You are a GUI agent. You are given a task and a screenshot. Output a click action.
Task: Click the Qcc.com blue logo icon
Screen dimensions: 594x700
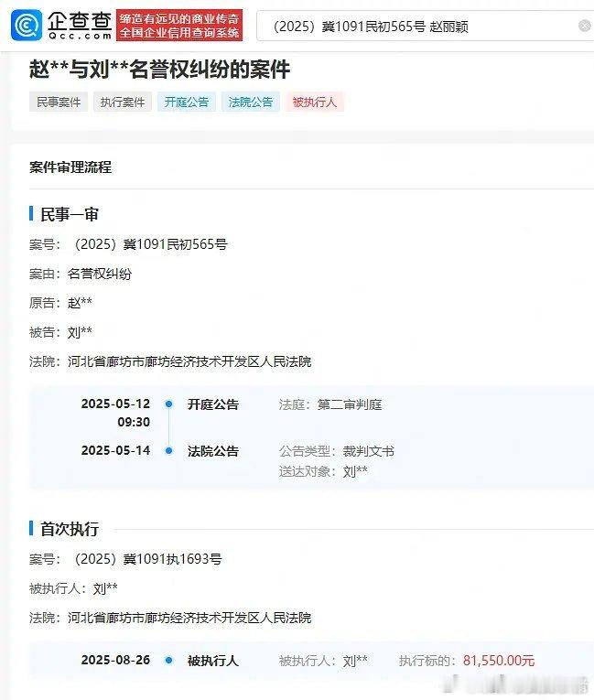pyautogui.click(x=27, y=26)
